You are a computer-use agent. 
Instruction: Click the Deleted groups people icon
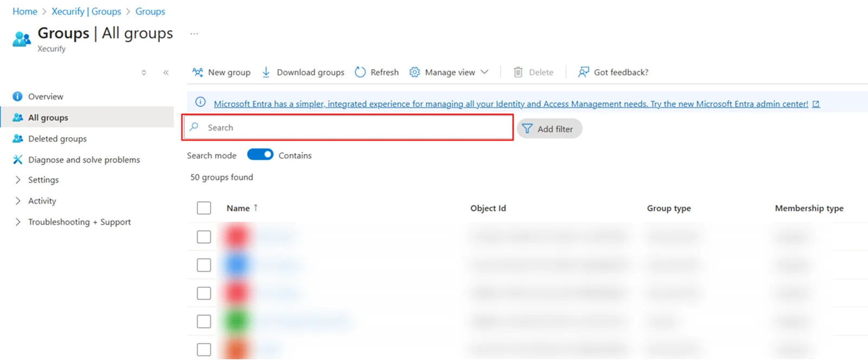tap(17, 139)
